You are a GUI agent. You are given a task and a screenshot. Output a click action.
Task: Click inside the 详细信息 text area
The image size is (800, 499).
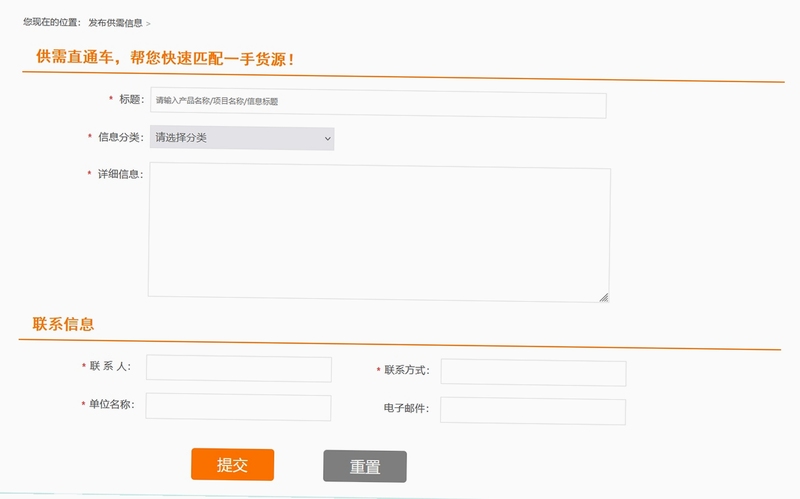pyautogui.click(x=379, y=232)
